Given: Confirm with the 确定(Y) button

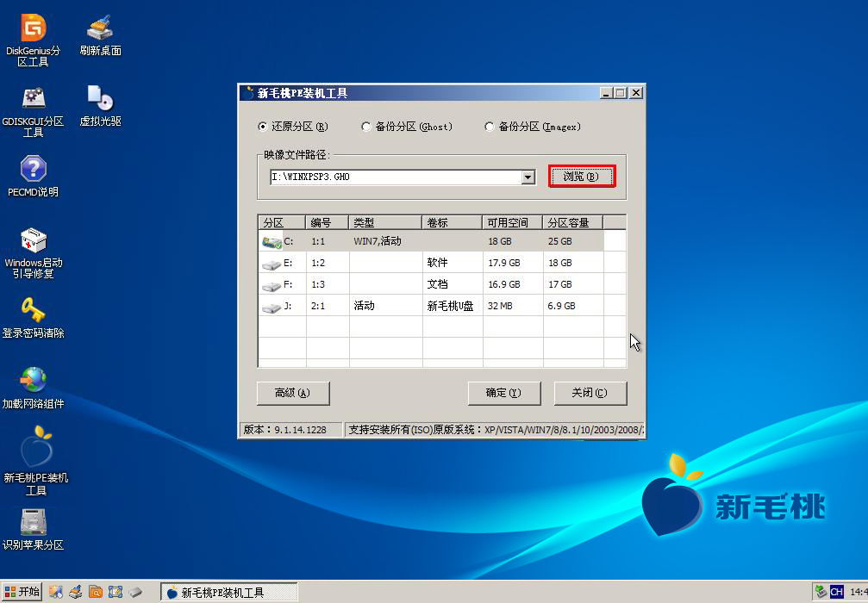Looking at the screenshot, I should (x=503, y=393).
